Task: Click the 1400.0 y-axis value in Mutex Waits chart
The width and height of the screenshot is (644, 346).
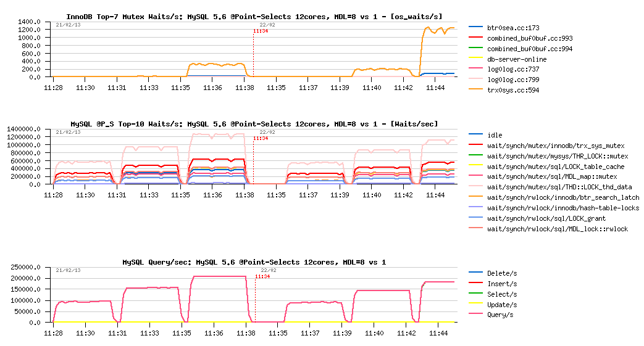Action: 29,22
